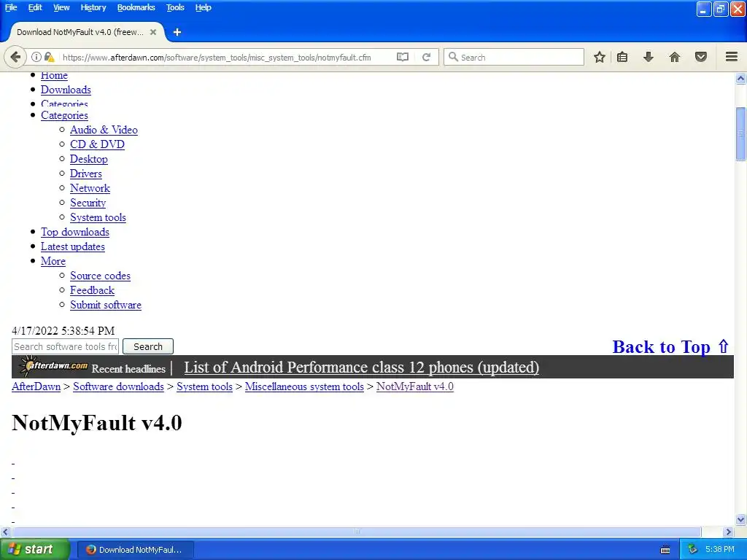The image size is (747, 560).
Task: Bookmark this page with the star icon
Action: click(x=600, y=57)
